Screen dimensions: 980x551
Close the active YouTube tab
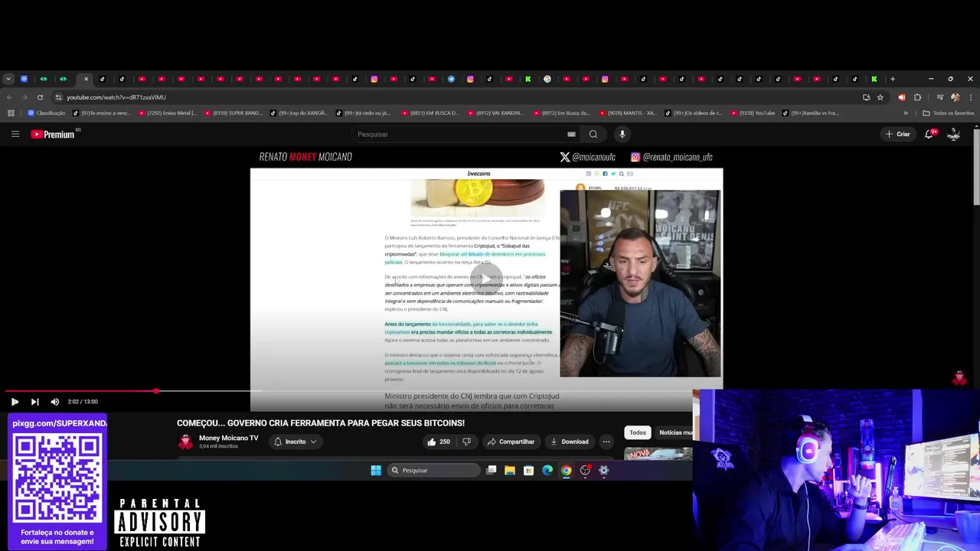[86, 79]
